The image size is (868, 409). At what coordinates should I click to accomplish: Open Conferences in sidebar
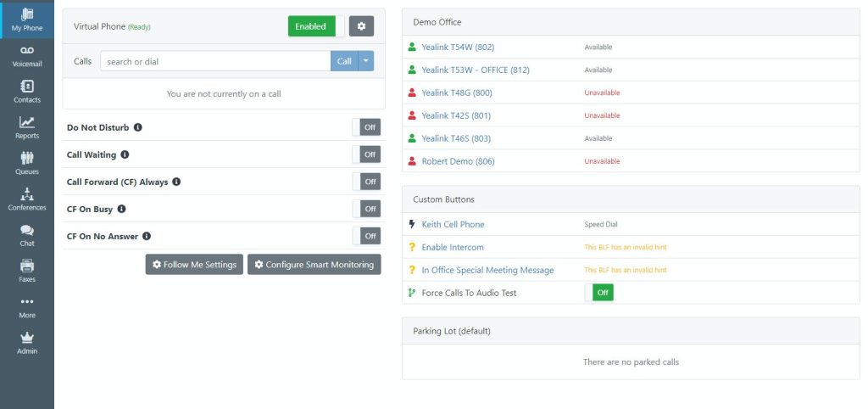[26, 199]
